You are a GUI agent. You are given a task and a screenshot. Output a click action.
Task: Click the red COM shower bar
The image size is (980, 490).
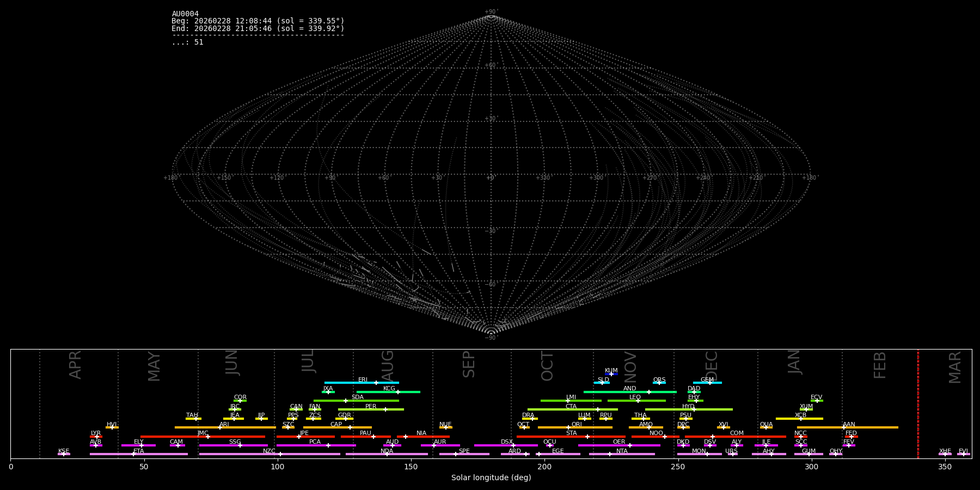(736, 436)
